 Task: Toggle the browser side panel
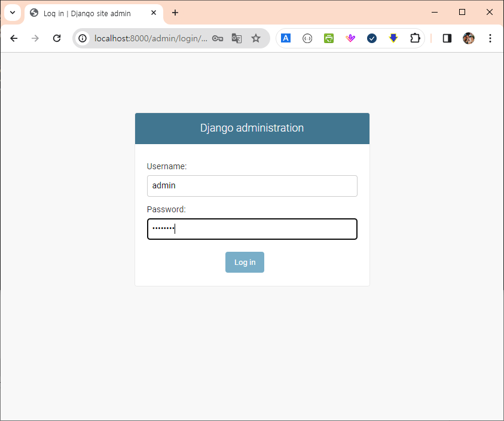[x=447, y=38]
